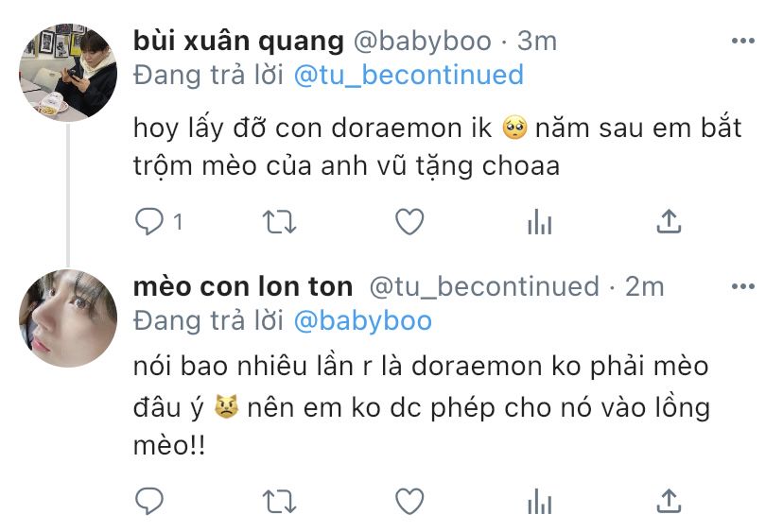Open bùi xuân quang display name
Image resolution: width=783 pixels, height=532 pixels.
pyautogui.click(x=238, y=42)
